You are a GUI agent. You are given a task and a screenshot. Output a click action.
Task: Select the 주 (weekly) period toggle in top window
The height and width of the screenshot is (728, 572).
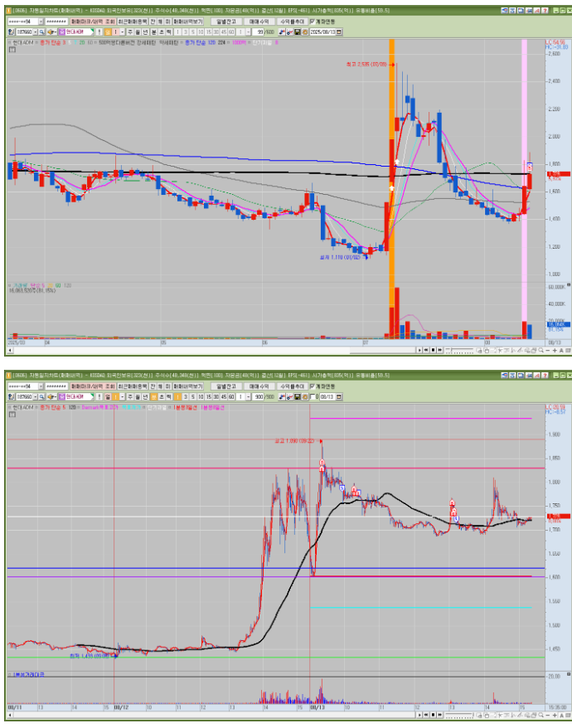(130, 32)
